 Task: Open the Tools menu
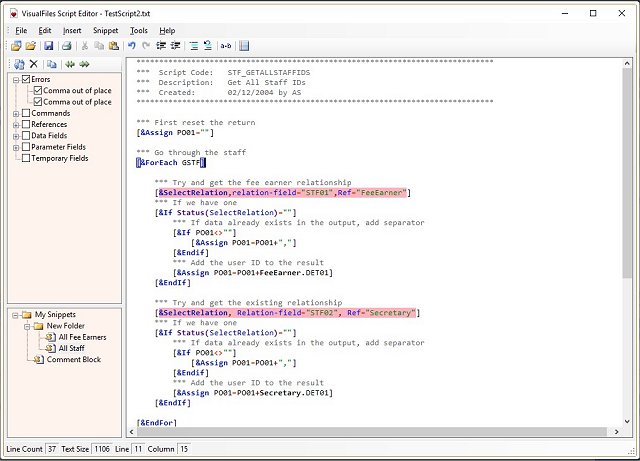(138, 31)
